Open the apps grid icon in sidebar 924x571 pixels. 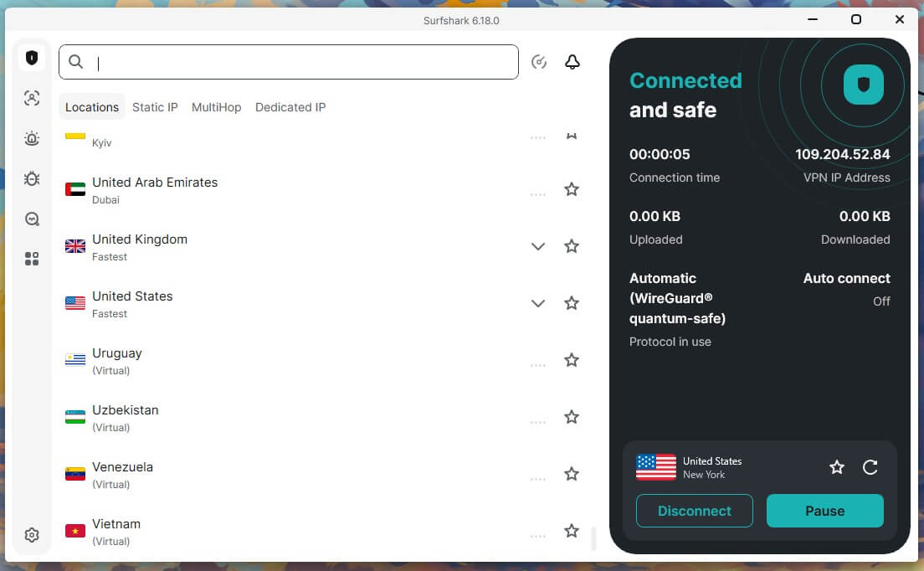pos(32,259)
